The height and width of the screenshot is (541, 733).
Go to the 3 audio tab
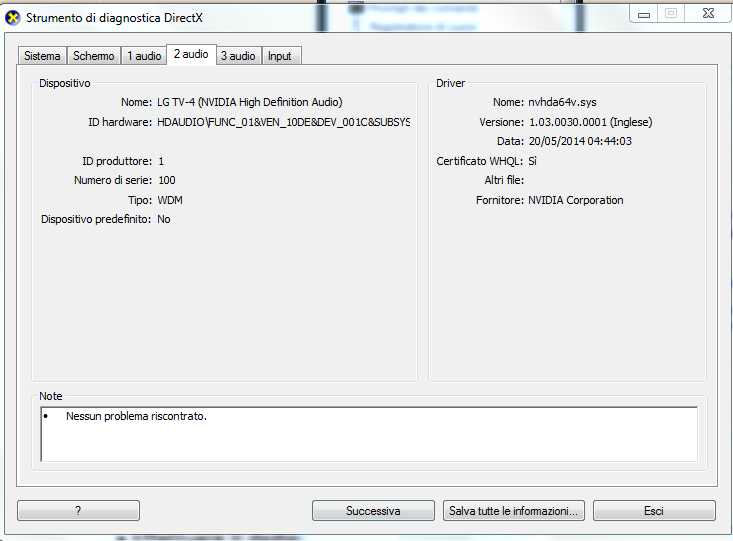(238, 56)
